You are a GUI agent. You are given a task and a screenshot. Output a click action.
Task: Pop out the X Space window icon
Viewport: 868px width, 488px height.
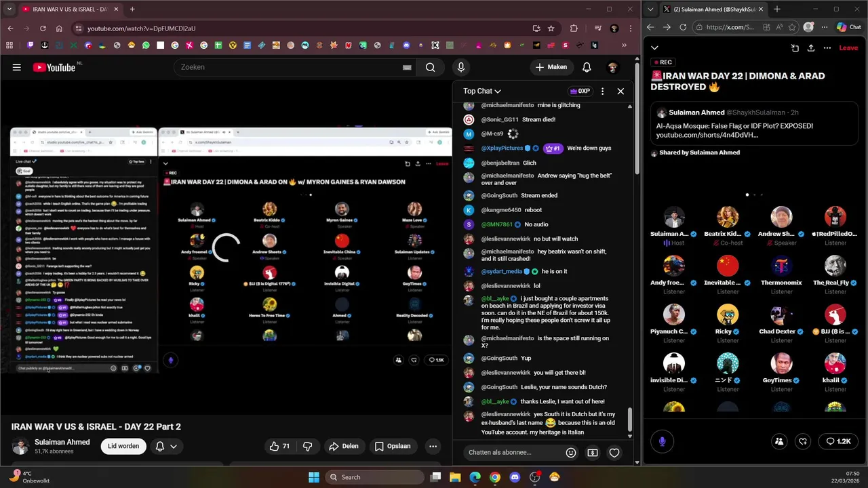click(x=795, y=48)
